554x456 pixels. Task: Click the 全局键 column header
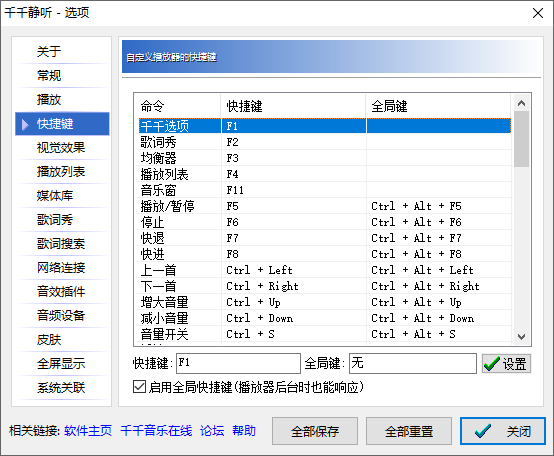[x=438, y=106]
